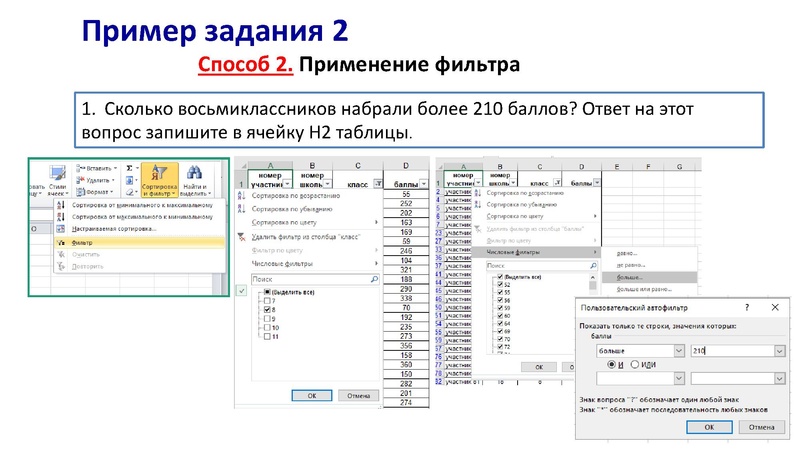Screen dimensions: 800x450
Task: Select the highlighted Фильтр menu entry
Action: [139, 242]
